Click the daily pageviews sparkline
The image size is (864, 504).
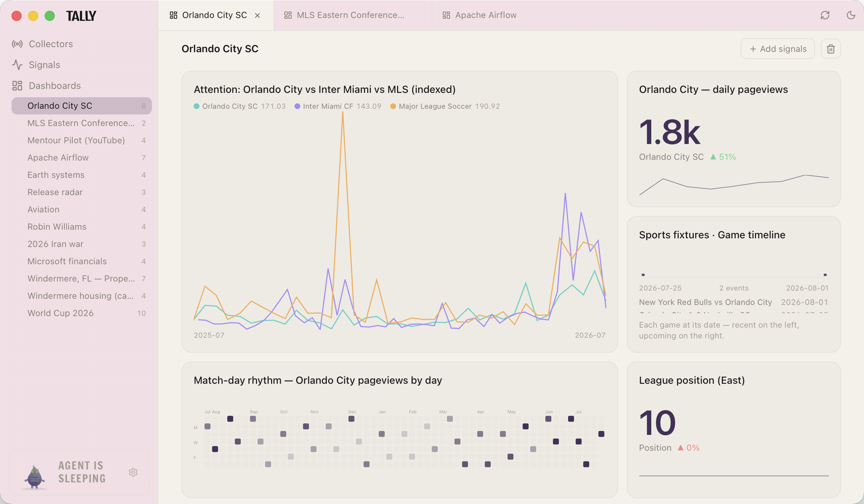(734, 185)
